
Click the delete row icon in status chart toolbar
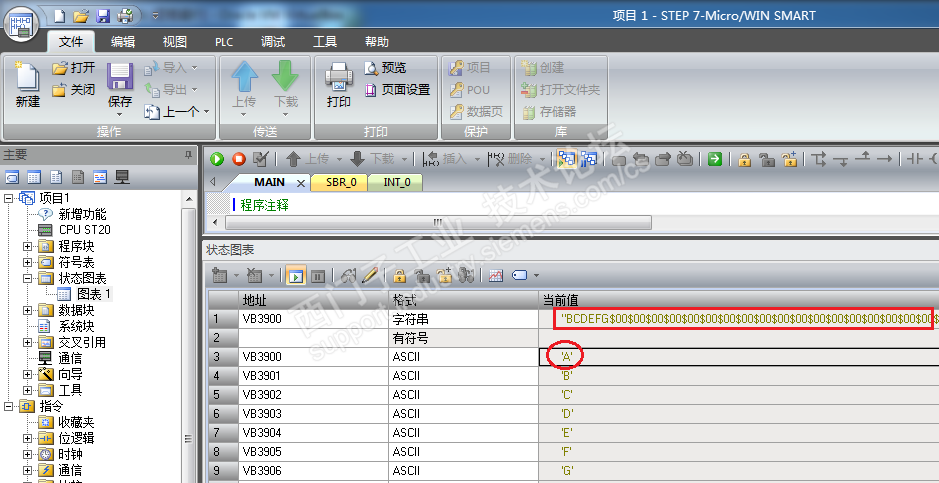pos(255,276)
